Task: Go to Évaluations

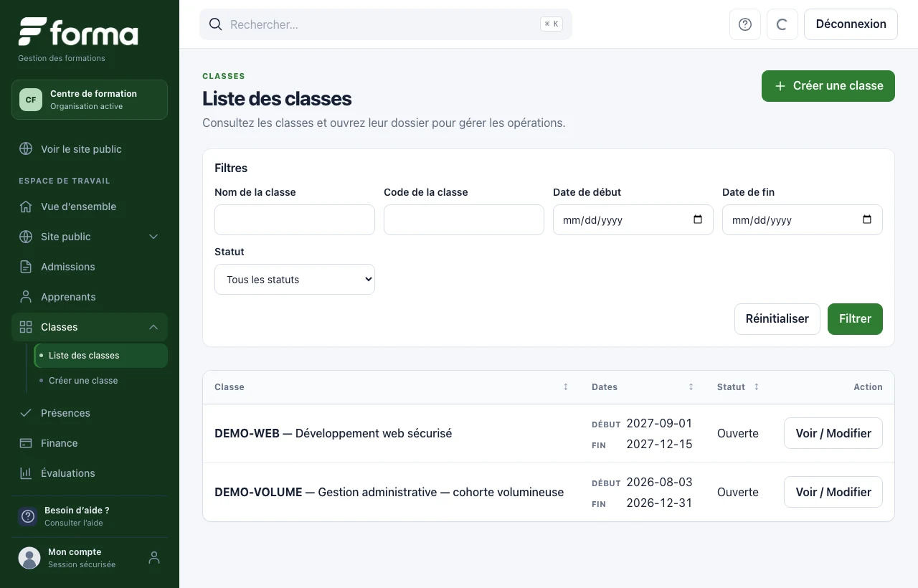Action: coord(90,473)
